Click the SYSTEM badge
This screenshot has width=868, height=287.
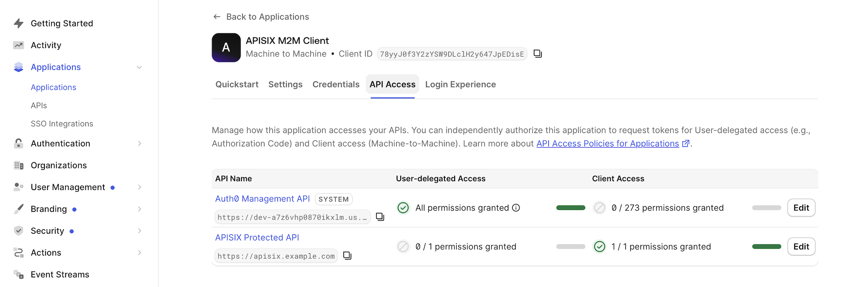[334, 199]
